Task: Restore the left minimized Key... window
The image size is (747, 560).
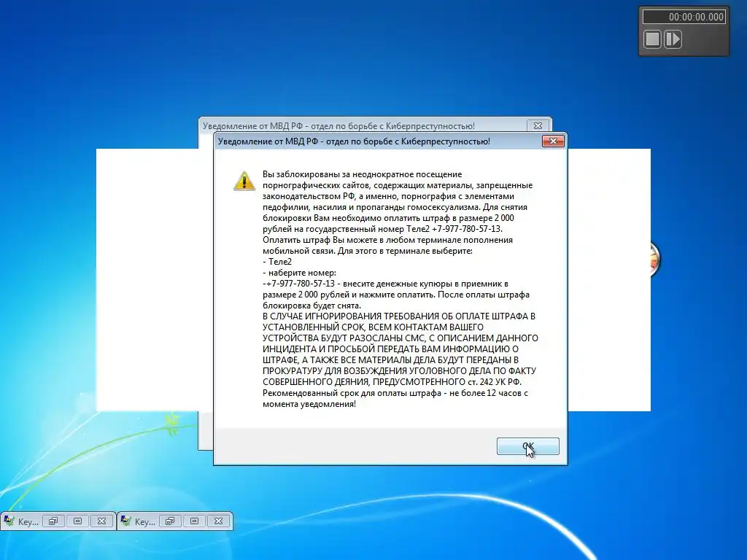Action: click(x=53, y=521)
